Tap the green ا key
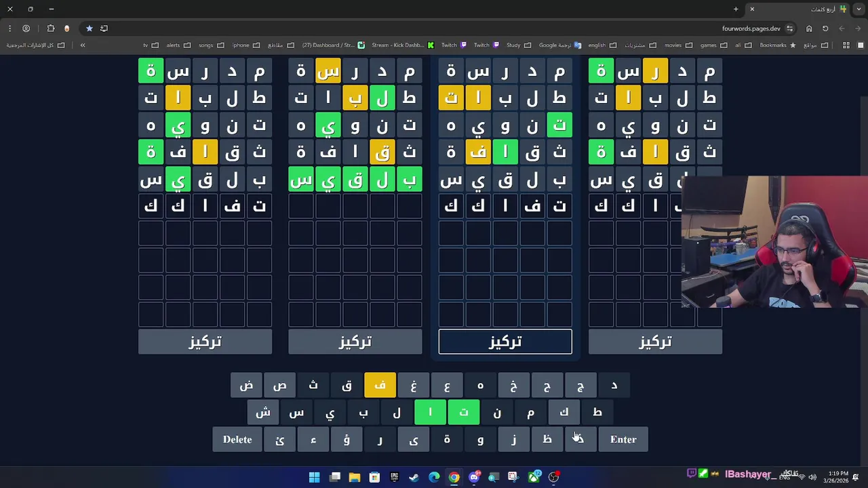Viewport: 868px width, 488px height. [430, 412]
